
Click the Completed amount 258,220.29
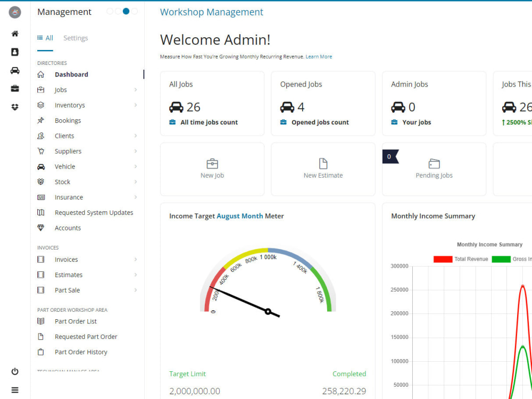[x=344, y=391]
